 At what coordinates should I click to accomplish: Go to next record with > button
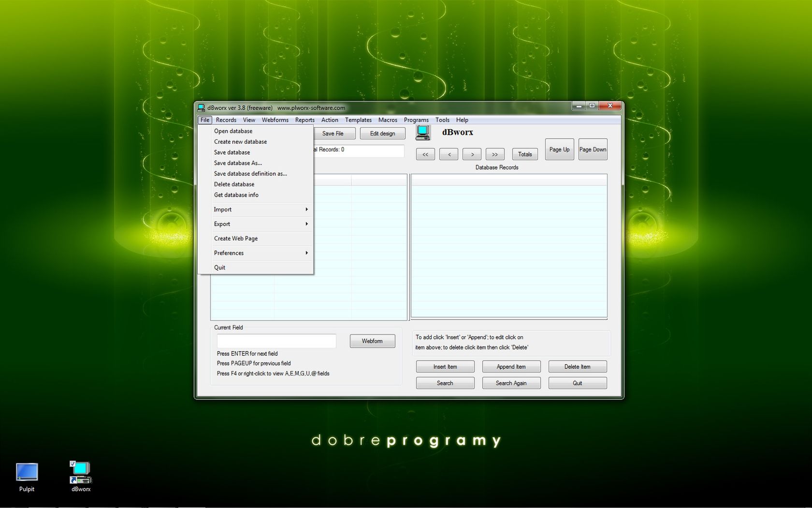point(472,154)
